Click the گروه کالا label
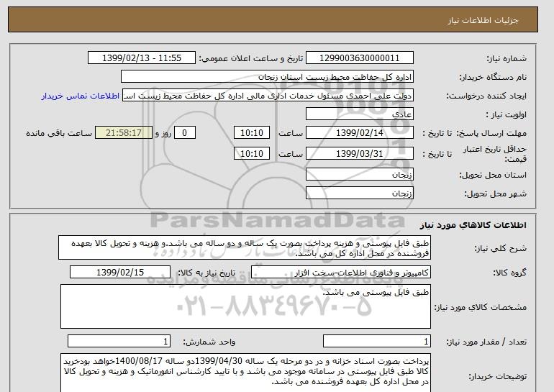554x392 pixels. tap(510, 273)
